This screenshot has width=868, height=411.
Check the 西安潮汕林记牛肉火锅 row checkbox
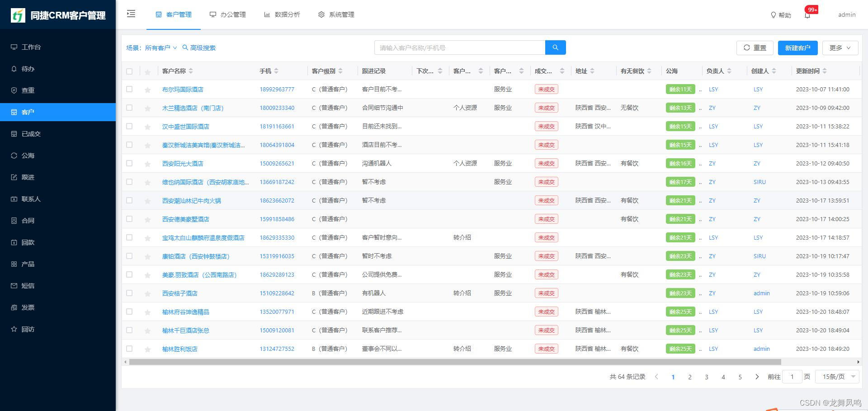[129, 200]
